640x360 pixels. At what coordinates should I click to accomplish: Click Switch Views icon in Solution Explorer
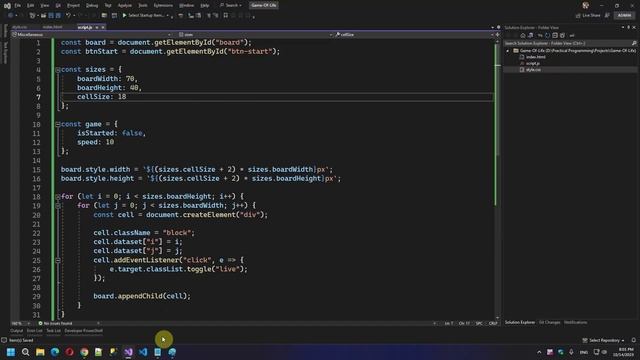pos(530,36)
